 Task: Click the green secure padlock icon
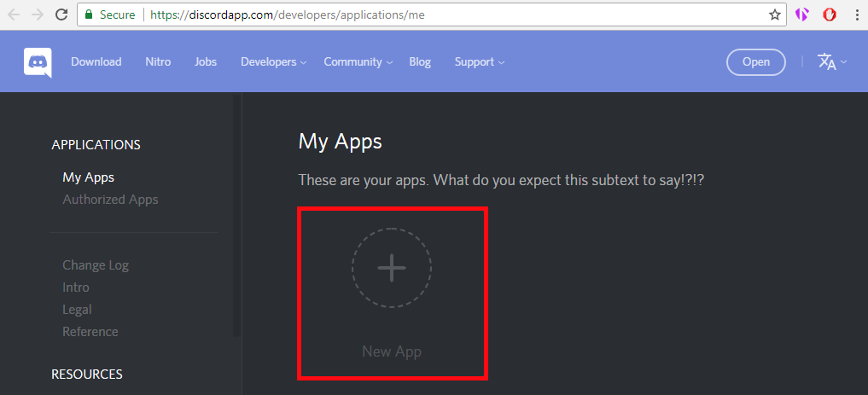pos(88,15)
